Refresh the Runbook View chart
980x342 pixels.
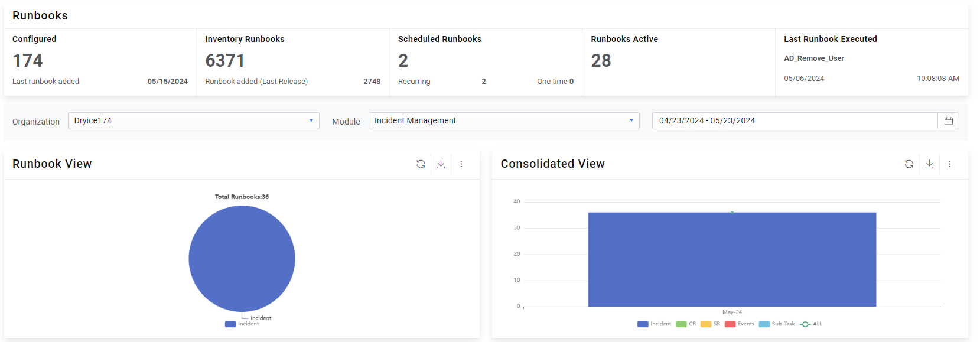[x=421, y=164]
